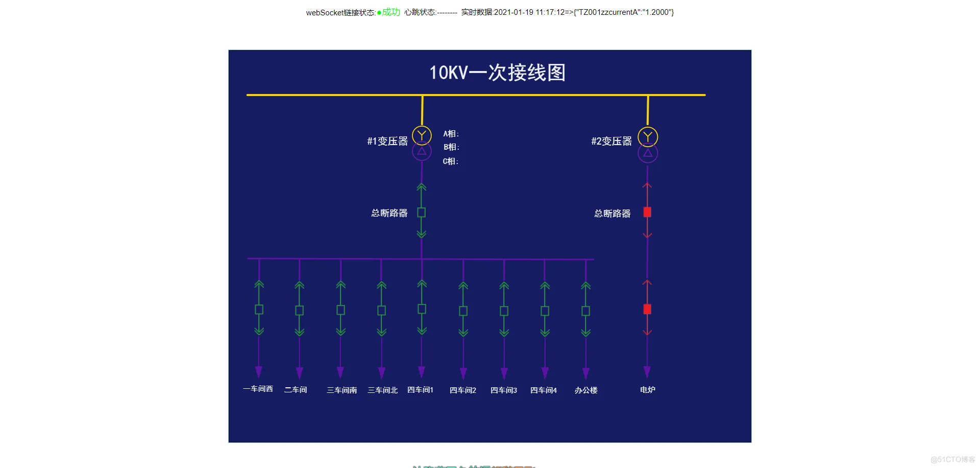Screen dimensions: 980x468
Task: Click the purple arrowhead above 四车间3
Action: (504, 373)
